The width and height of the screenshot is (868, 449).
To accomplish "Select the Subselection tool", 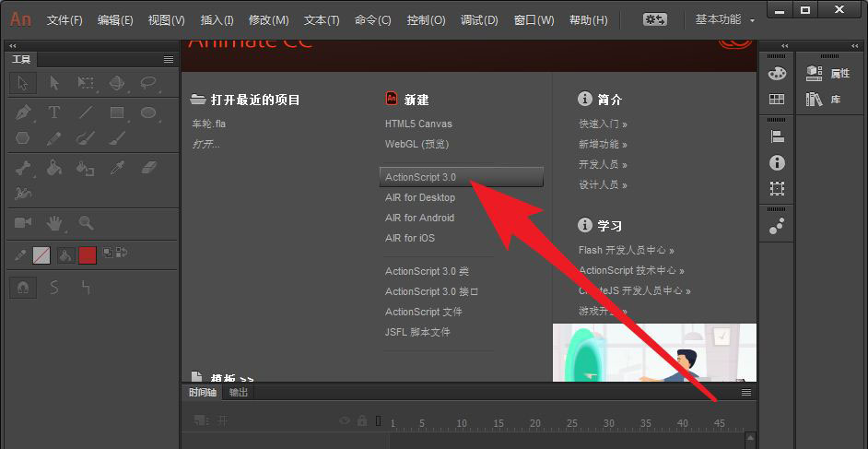I will coord(54,83).
